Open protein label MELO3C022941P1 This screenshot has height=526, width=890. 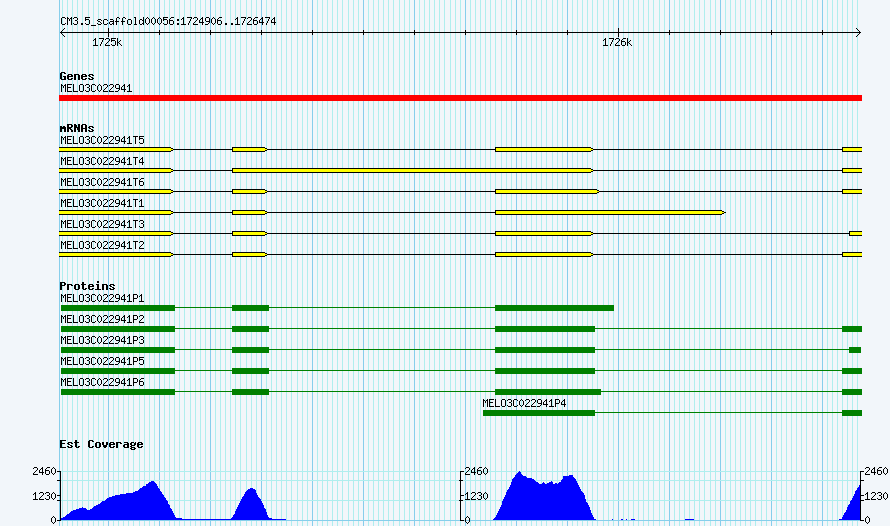(x=102, y=298)
